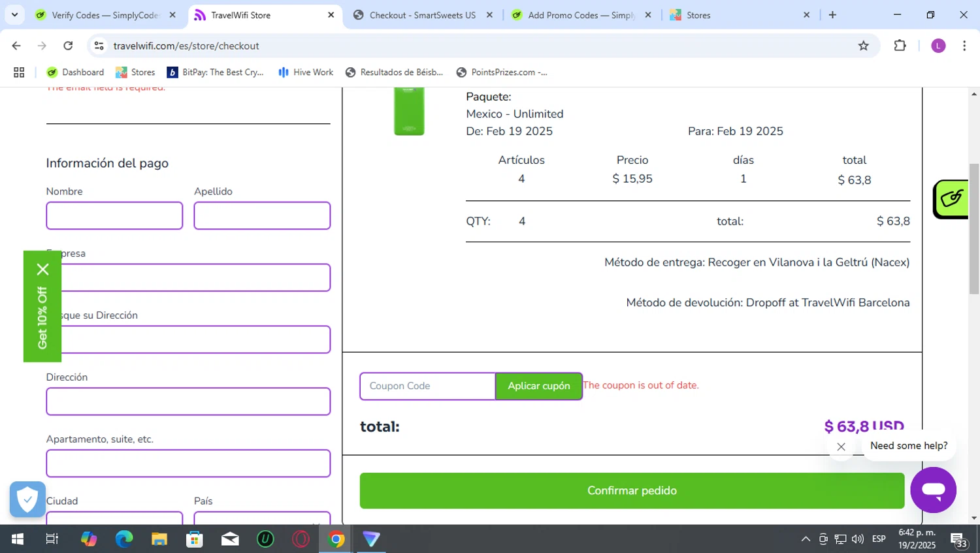This screenshot has width=980, height=553.
Task: Close the Stores browser tab
Action: pos(806,15)
